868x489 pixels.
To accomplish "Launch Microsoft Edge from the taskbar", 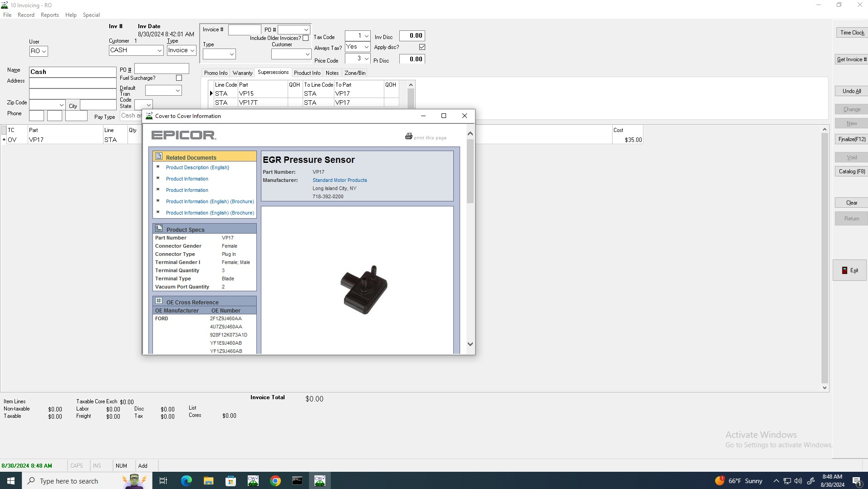I will pyautogui.click(x=186, y=481).
